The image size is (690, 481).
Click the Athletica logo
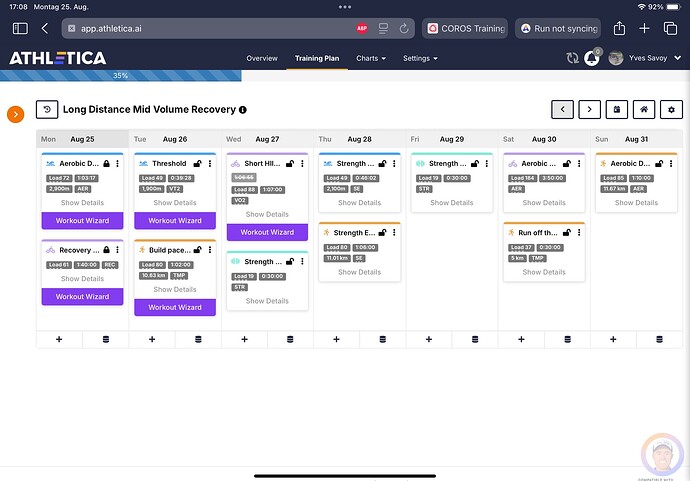[x=58, y=58]
